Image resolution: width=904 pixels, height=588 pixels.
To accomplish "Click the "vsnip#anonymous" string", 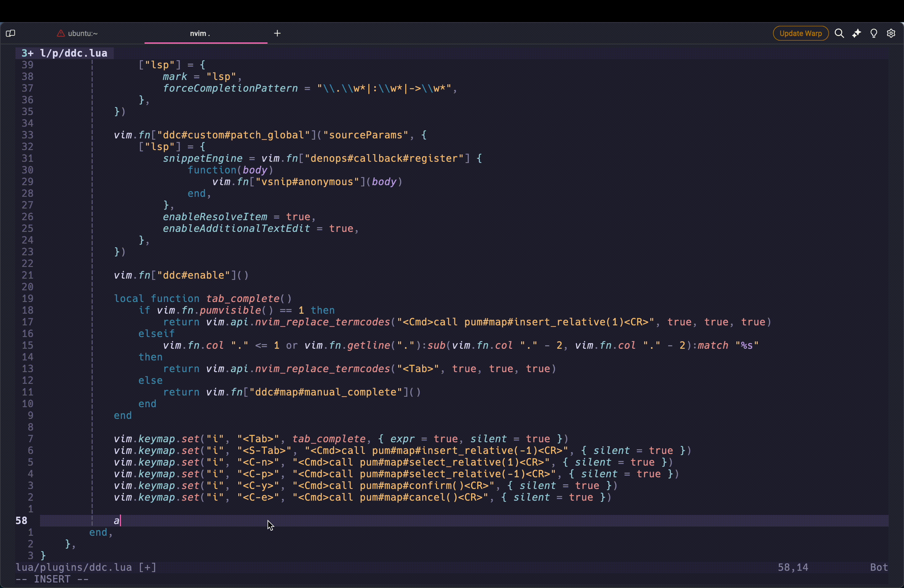I will (x=307, y=182).
